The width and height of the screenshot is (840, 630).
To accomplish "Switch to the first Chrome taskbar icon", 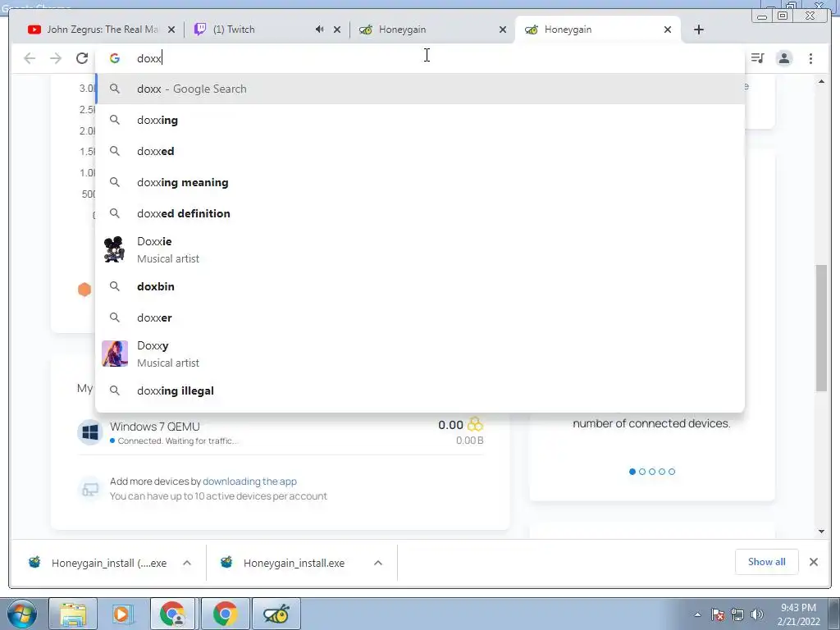I will (x=172, y=614).
